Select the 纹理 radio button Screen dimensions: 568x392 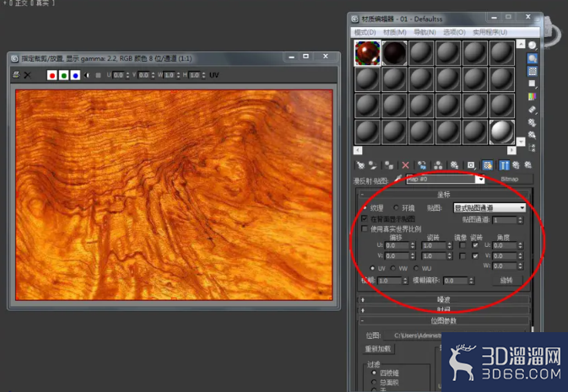(x=365, y=207)
